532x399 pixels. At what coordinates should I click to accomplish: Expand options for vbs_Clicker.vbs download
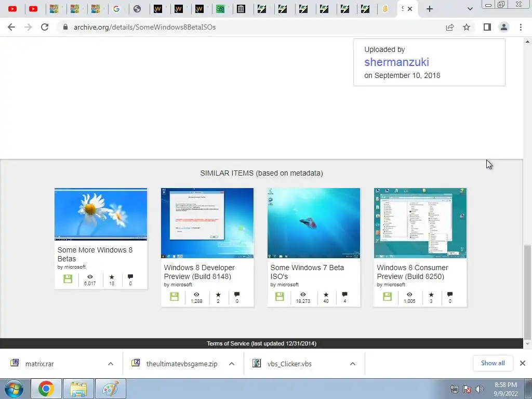pos(353,364)
